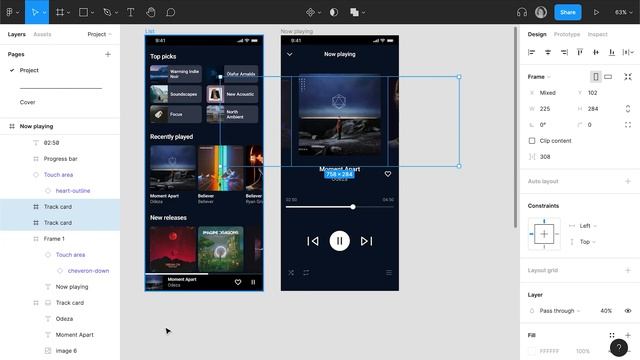
Task: Add a new page with plus icon
Action: [x=108, y=54]
